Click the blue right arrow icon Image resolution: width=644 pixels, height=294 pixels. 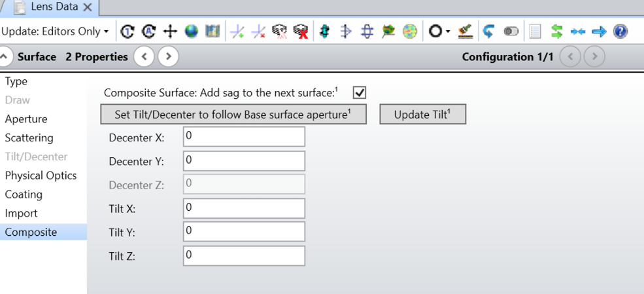(x=600, y=31)
